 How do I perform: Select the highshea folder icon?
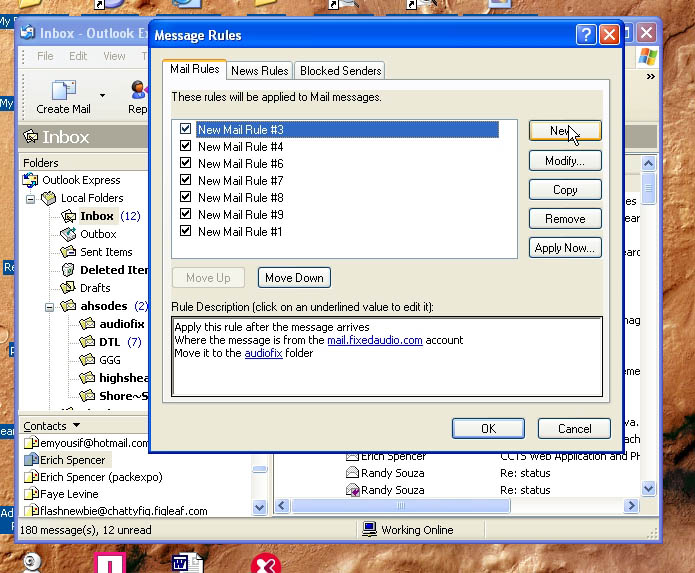coord(87,378)
